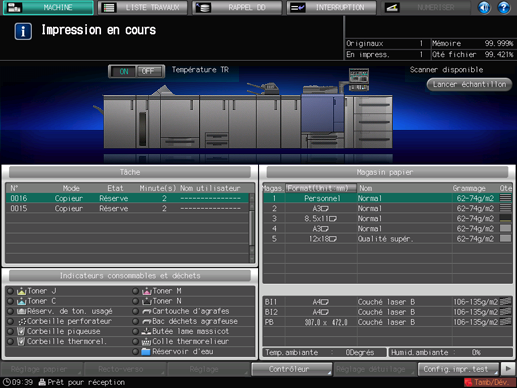The height and width of the screenshot is (388, 517).
Task: Select BI1 A4 Couché laser row
Action: click(x=387, y=302)
